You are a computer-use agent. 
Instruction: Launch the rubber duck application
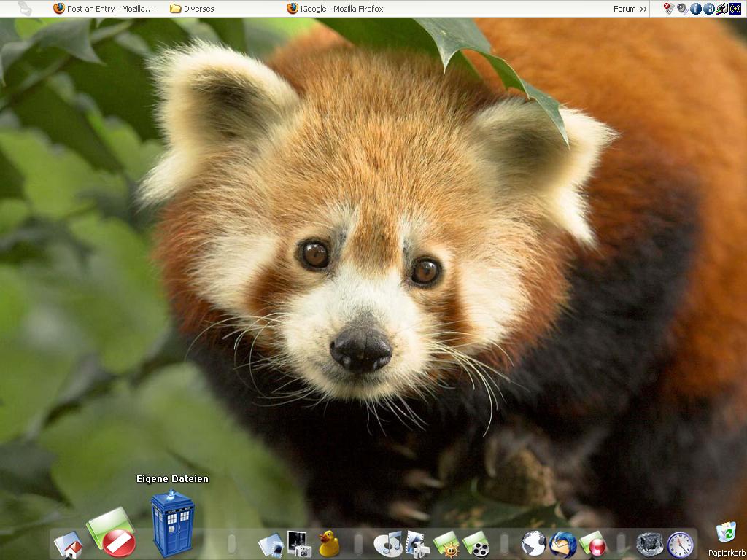point(328,543)
